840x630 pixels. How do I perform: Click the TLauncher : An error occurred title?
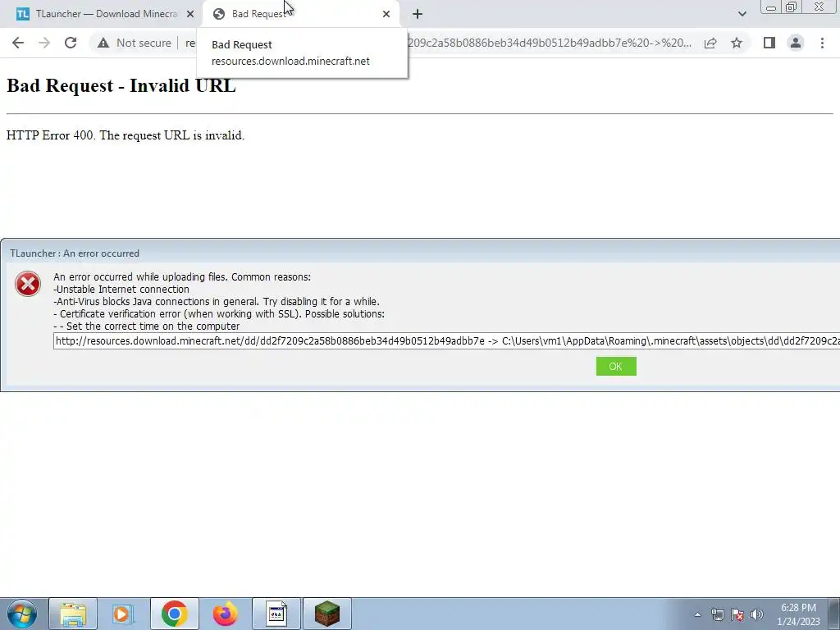pos(75,253)
